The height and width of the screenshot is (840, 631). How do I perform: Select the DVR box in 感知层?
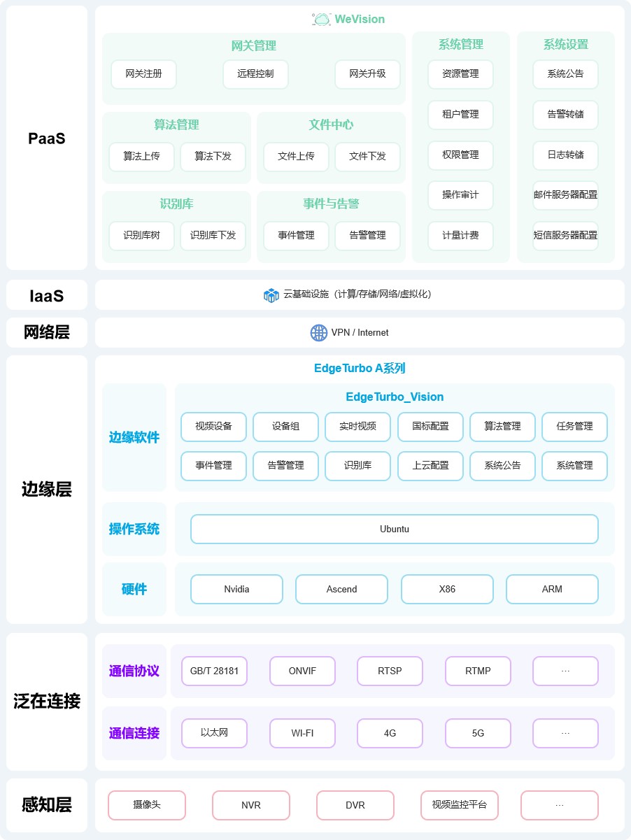(x=355, y=806)
